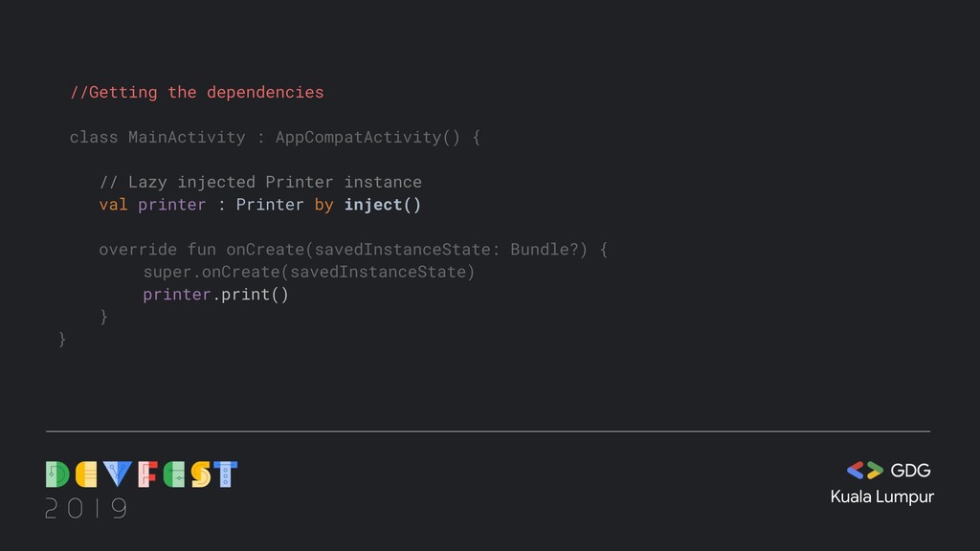The image size is (980, 551).
Task: Click the red Getting the dependencies comment
Action: click(197, 93)
